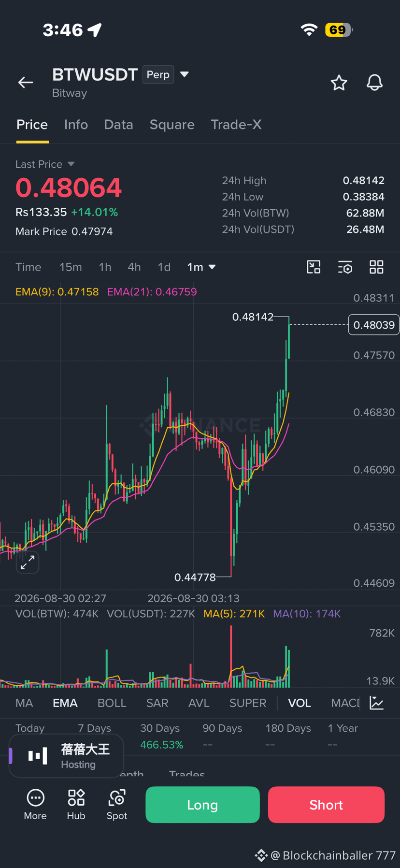400x868 pixels.
Task: Enable the AVL indicator
Action: 199,703
